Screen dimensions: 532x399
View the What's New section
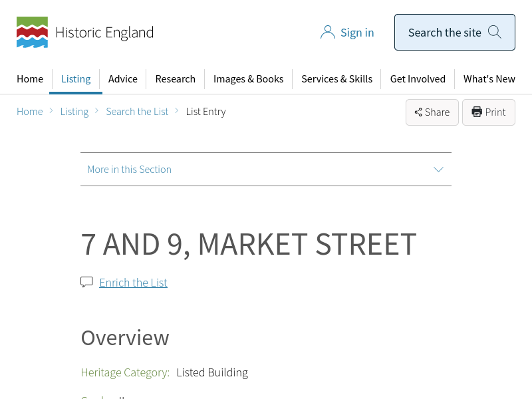489,79
